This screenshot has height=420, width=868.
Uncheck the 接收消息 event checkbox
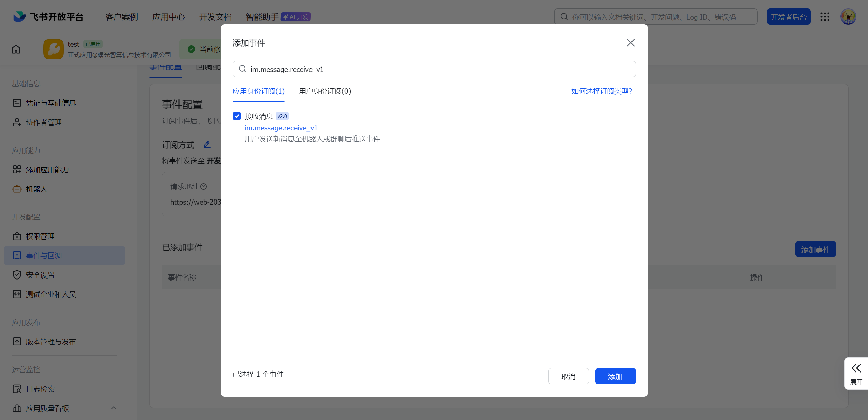tap(237, 116)
